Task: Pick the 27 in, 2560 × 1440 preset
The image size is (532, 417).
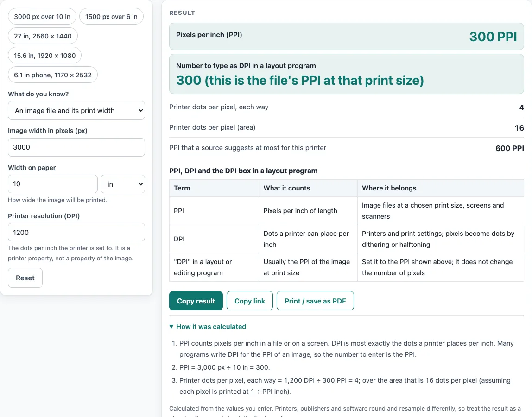Action: [43, 36]
